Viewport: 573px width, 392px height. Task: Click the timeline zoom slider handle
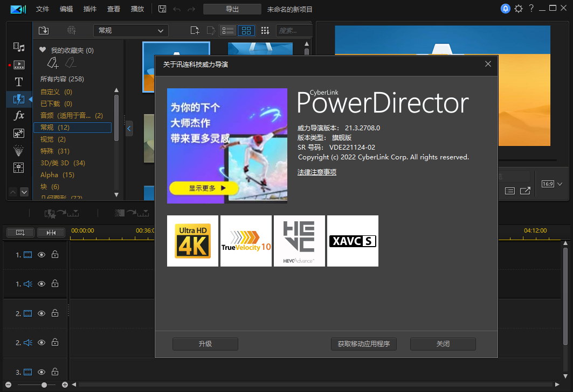44,384
